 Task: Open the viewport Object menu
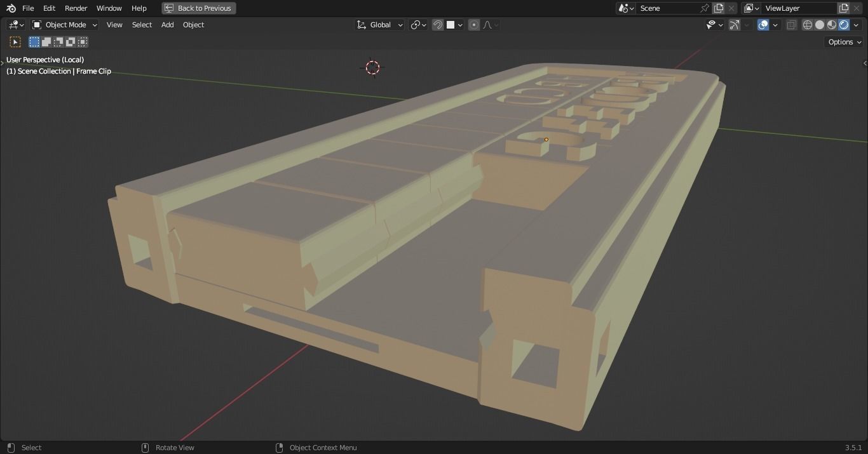[193, 25]
